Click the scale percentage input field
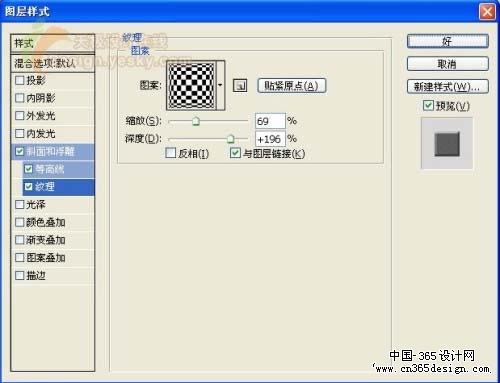Image resolution: width=500 pixels, height=383 pixels. click(270, 121)
